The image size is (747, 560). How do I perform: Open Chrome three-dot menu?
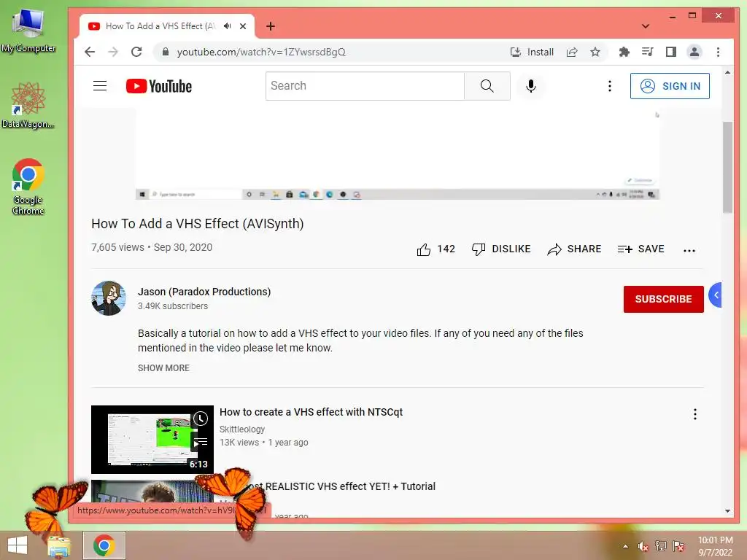point(718,52)
